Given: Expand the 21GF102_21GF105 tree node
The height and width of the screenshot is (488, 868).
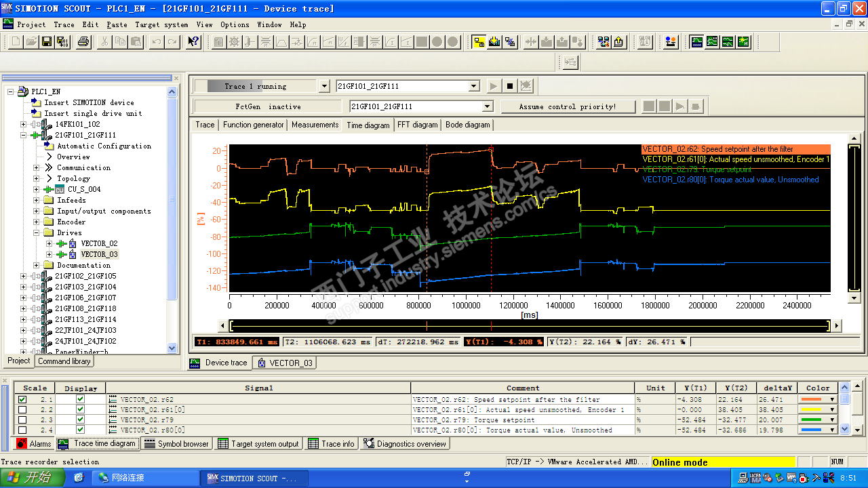Looking at the screenshot, I should coord(24,276).
